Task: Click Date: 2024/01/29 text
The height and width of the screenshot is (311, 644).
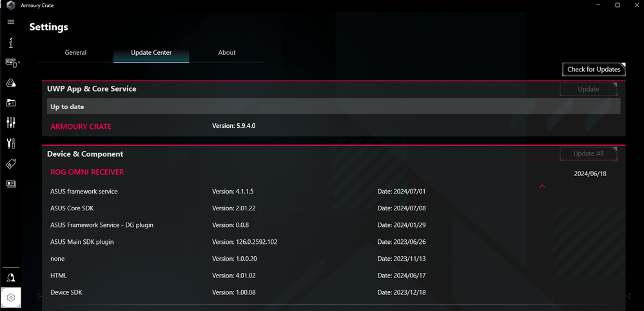Action: click(402, 225)
